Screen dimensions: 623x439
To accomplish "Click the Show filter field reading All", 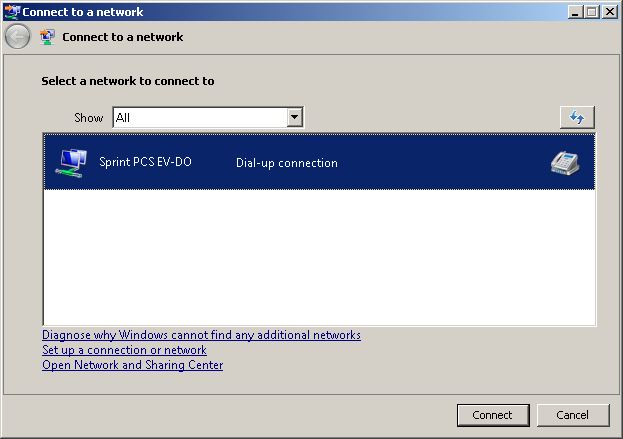I will (x=208, y=117).
